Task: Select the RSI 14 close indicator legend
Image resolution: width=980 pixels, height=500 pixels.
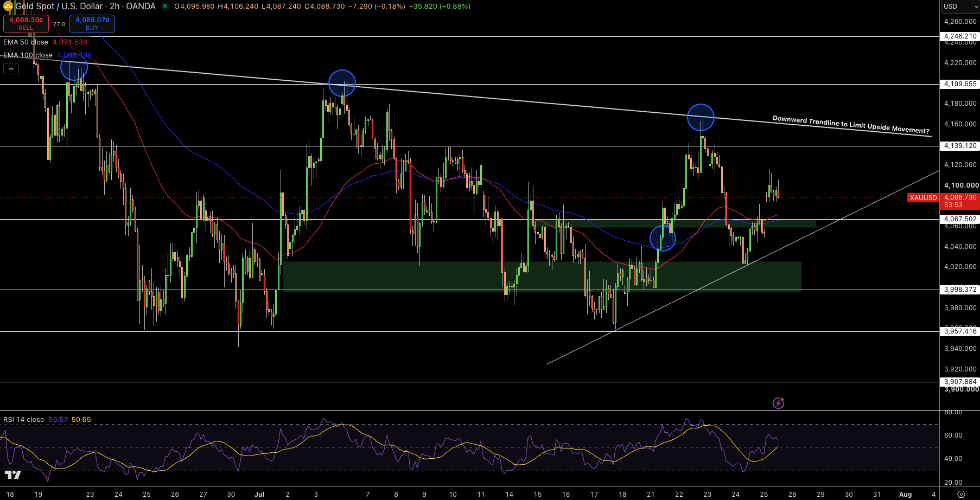Action: tap(47, 420)
